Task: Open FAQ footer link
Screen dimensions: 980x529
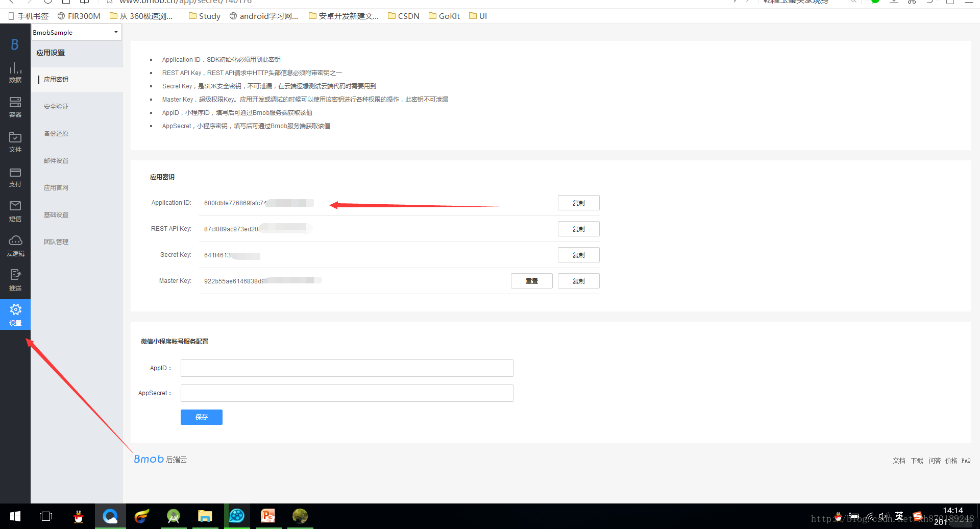Action: click(x=966, y=461)
